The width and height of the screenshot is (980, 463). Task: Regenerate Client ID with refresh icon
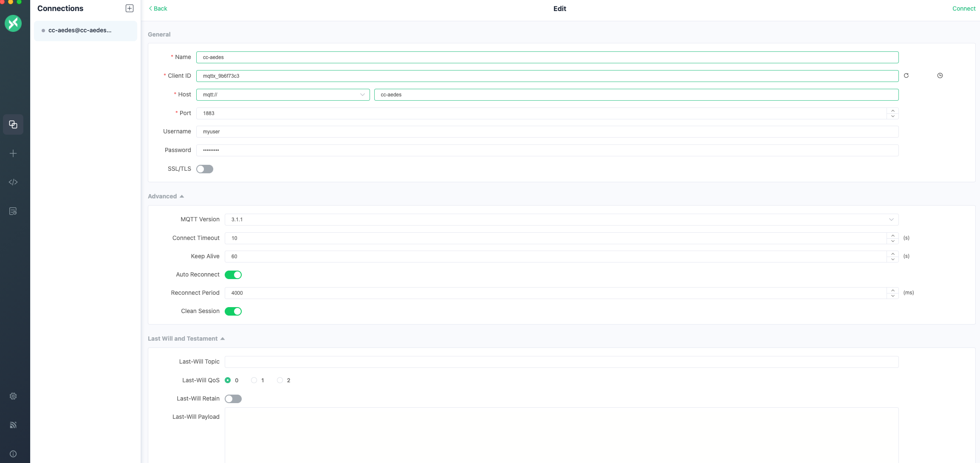click(x=906, y=76)
